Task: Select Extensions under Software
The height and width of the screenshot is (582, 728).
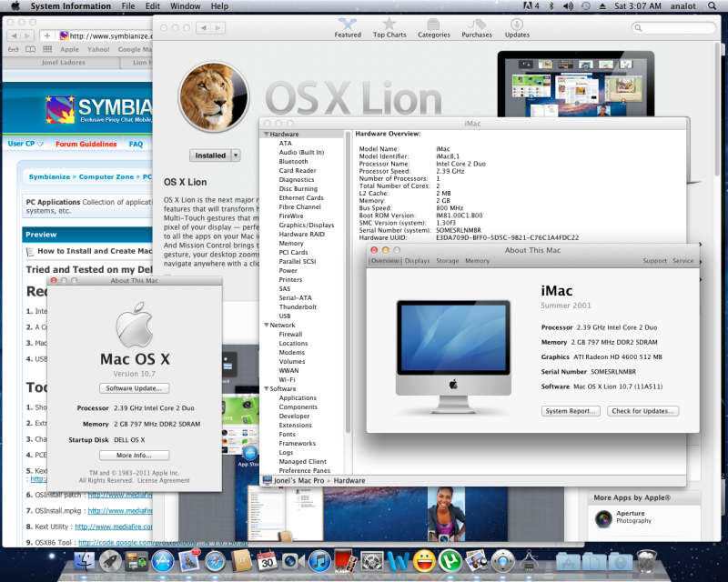Action: (295, 425)
